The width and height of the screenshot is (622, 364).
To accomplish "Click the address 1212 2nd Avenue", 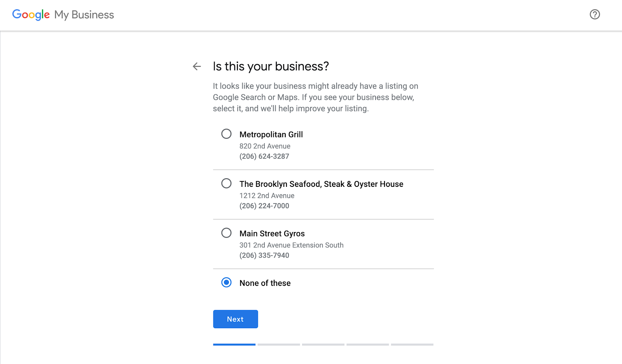I will tap(267, 195).
